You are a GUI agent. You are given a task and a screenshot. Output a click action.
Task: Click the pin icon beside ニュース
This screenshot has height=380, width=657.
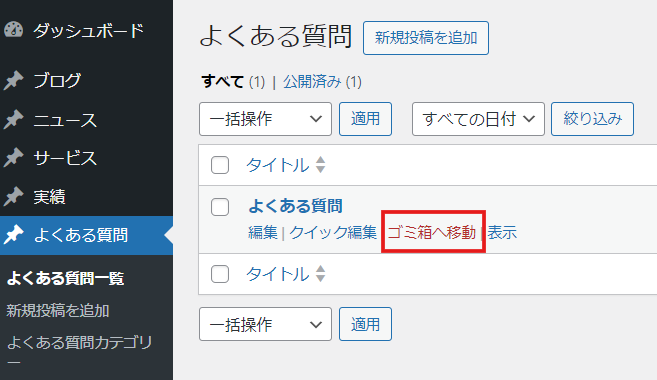(x=13, y=119)
